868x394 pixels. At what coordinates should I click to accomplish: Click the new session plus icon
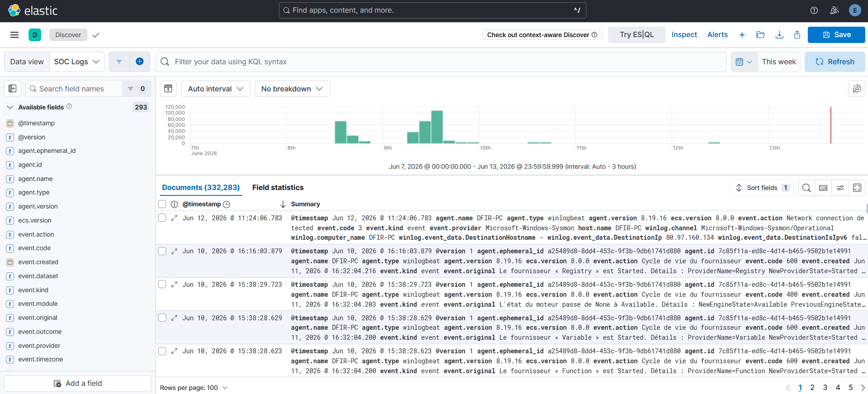click(742, 35)
